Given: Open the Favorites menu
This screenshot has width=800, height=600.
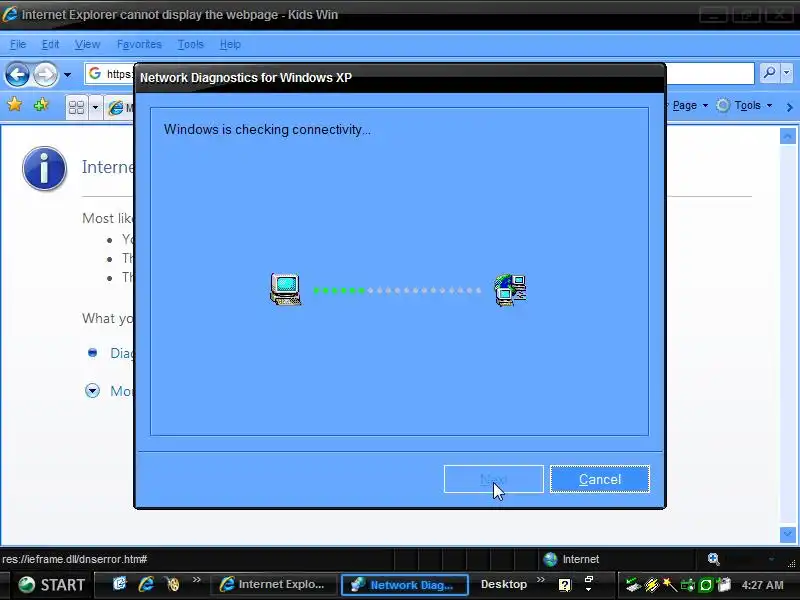Looking at the screenshot, I should [x=139, y=44].
